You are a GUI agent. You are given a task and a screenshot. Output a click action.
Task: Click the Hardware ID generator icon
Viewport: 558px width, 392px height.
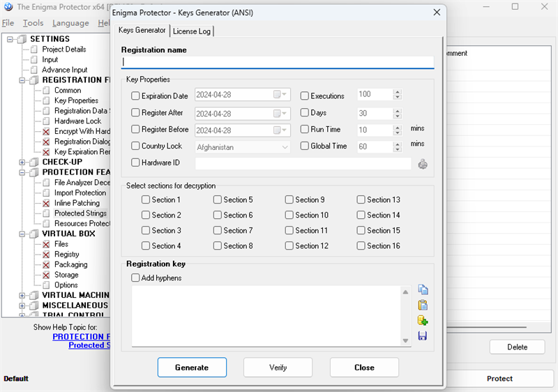point(423,164)
